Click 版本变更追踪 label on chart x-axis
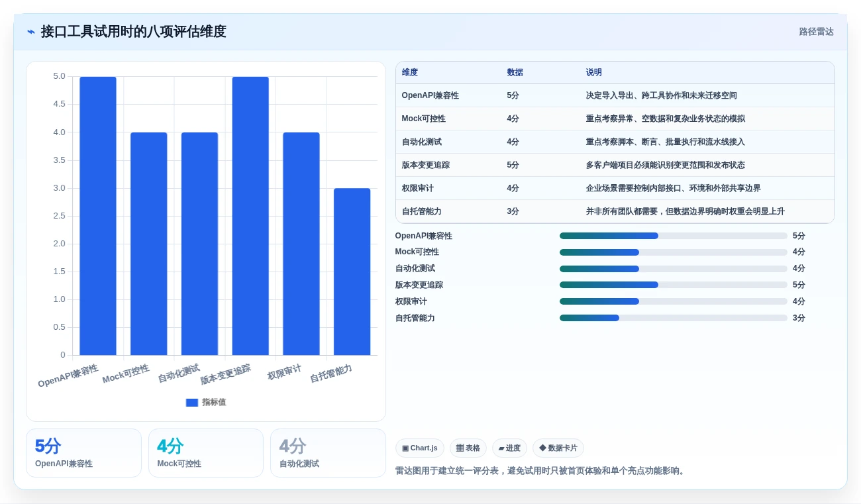Viewport: 861px width, 504px height. point(226,374)
